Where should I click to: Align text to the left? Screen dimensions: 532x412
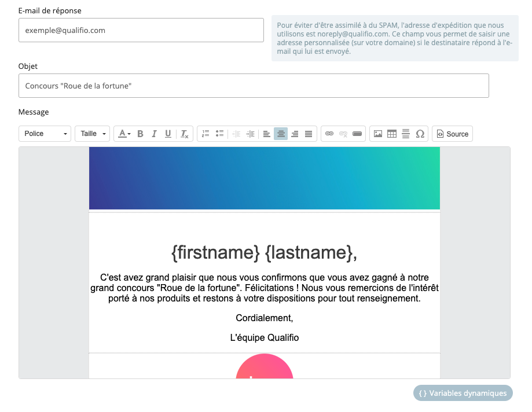click(x=267, y=134)
